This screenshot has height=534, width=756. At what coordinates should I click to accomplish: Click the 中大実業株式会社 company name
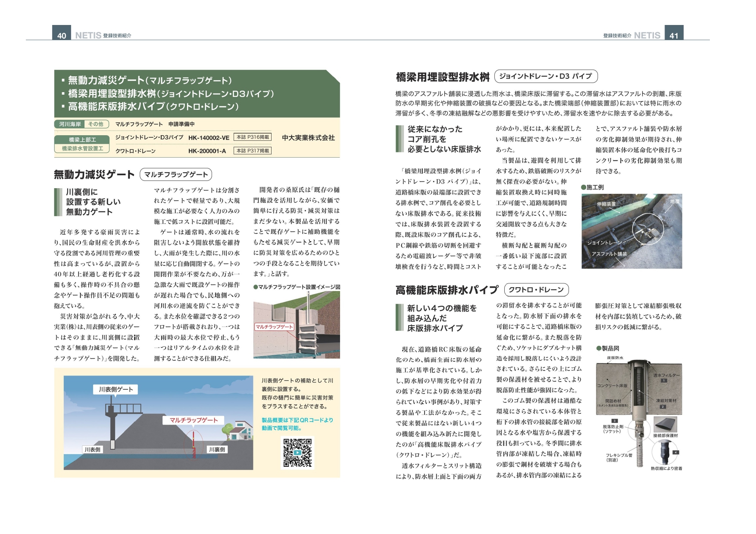tap(308, 138)
